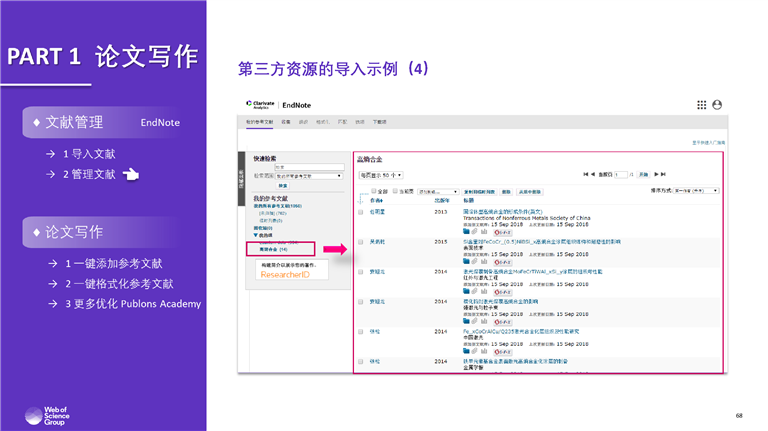Open the Si-FeCoCr_(0.5)NiBSi_x reference title link
Image resolution: width=768 pixels, height=431 pixels.
542,242
